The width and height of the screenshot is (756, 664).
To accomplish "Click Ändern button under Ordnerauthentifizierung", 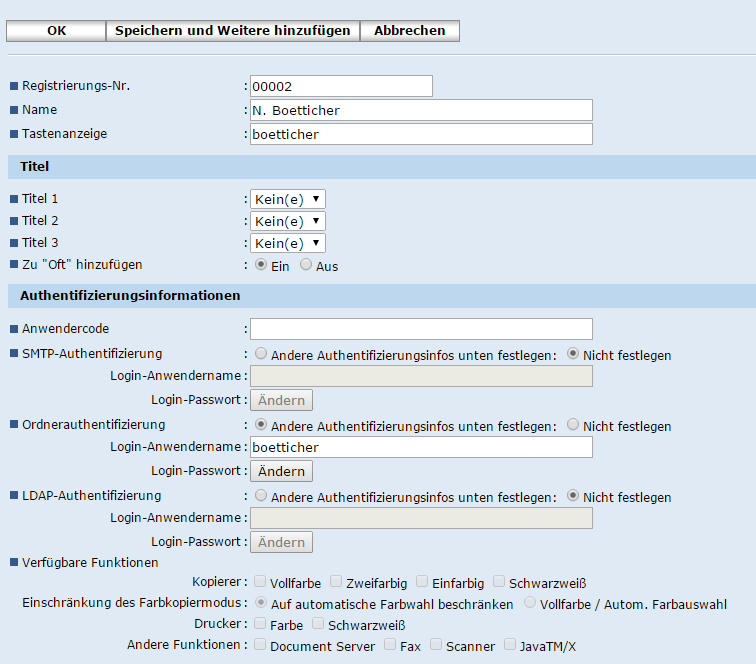I will coord(281,471).
